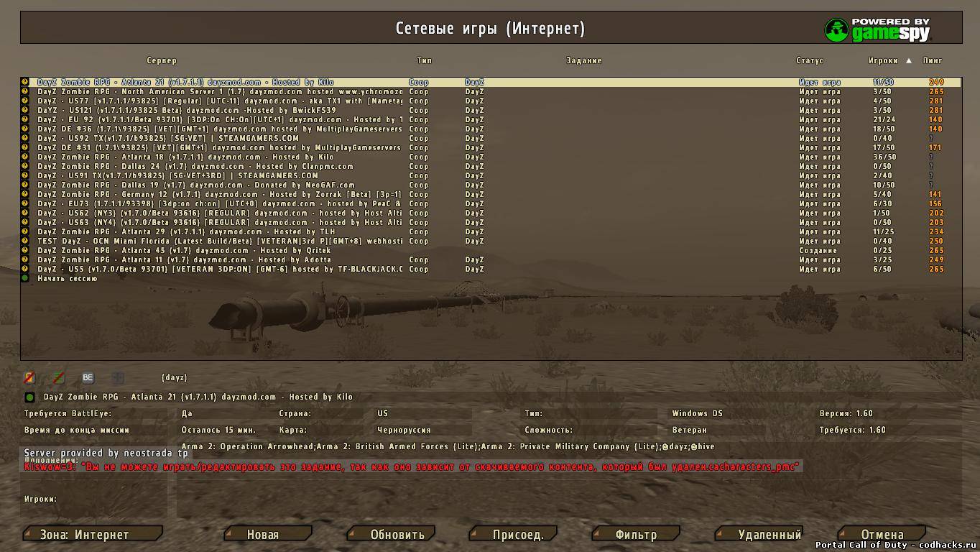The height and width of the screenshot is (552, 980).
Task: Click question-mark icon beside North American Server 1
Action: click(25, 92)
